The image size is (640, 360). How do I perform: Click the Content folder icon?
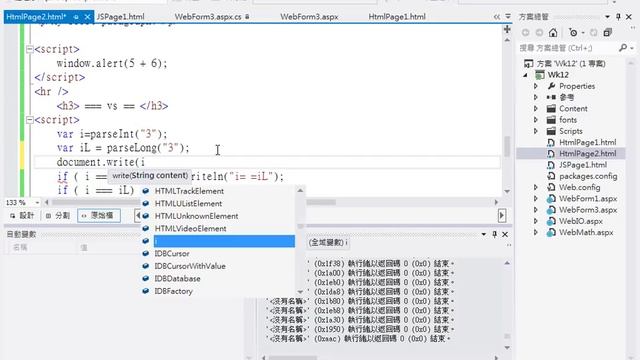[551, 109]
